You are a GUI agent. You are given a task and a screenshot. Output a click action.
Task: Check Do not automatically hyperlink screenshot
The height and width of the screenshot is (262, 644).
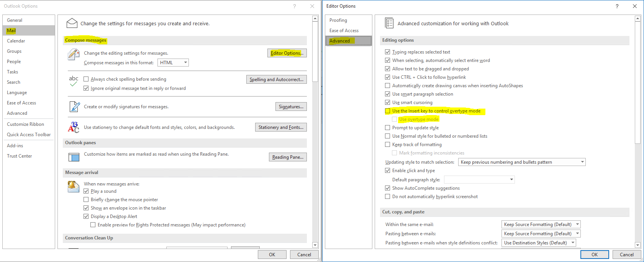coord(388,197)
